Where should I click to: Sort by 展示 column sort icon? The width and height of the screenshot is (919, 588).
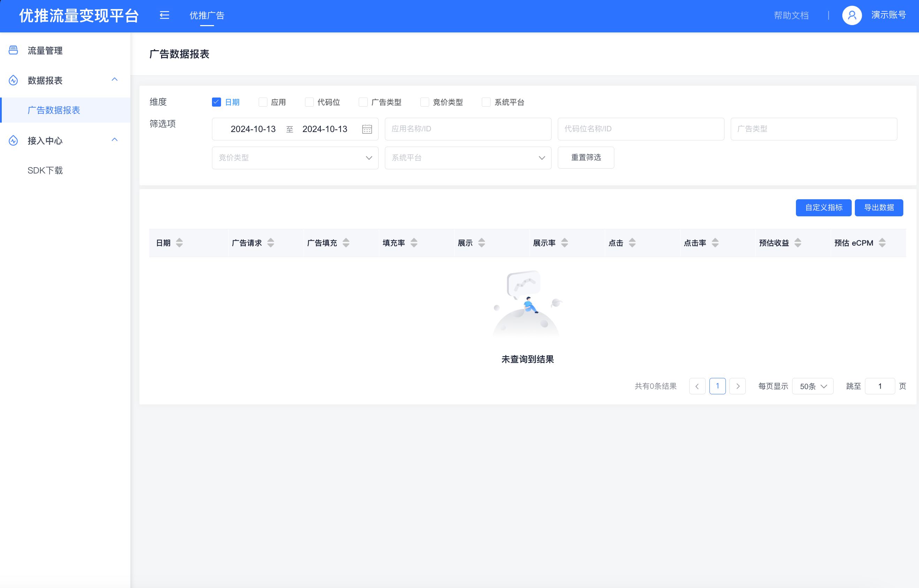481,242
